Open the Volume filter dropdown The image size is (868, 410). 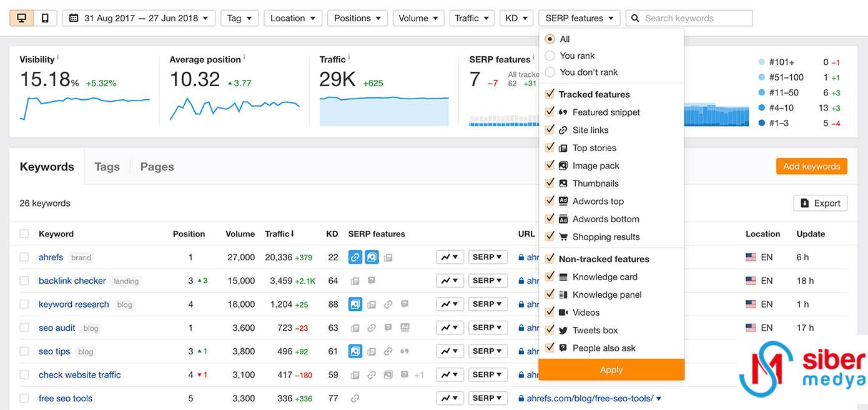point(418,18)
